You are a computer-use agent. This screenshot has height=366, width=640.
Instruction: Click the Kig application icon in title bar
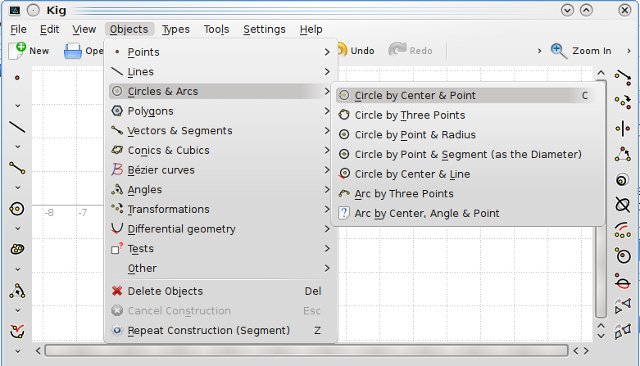15,10
